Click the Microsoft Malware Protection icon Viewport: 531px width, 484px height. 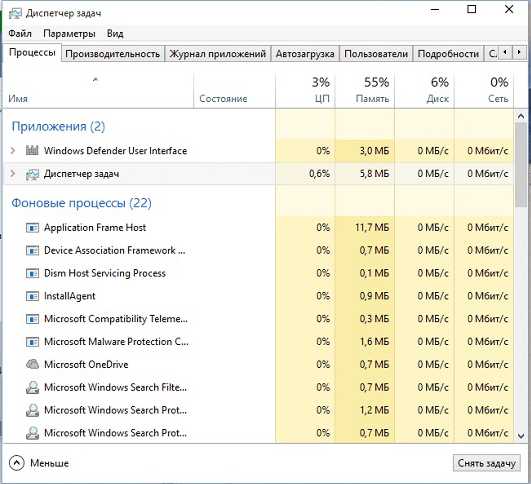click(32, 342)
